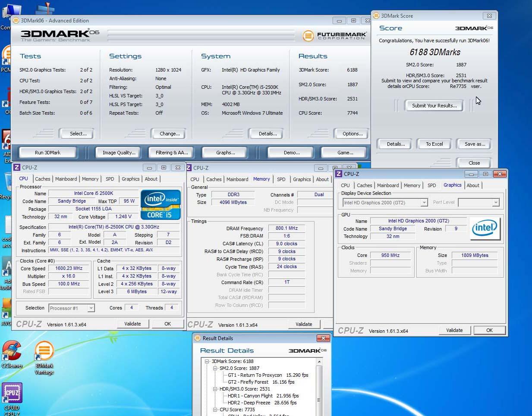Click the CPU-Z Z icon in the CPU window title
Image resolution: width=532 pixels, height=416 pixels.
17,167
